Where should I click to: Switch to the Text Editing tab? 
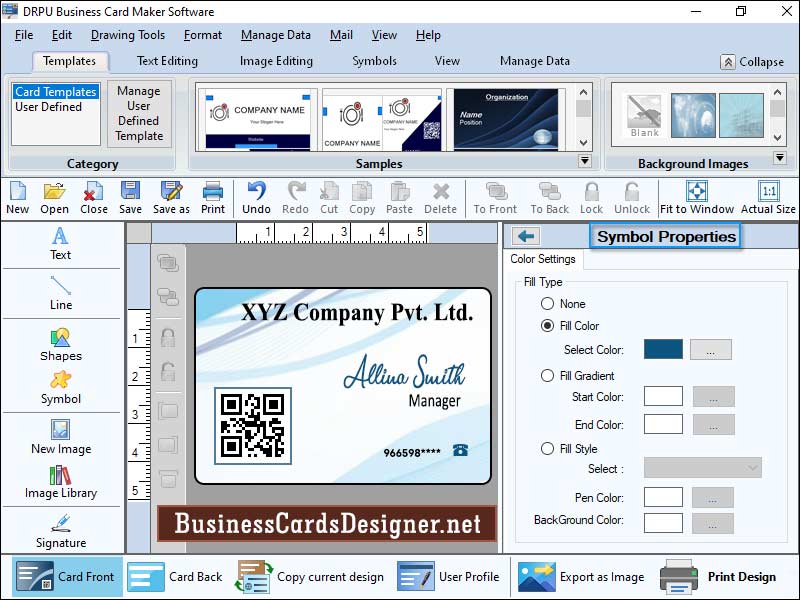click(x=166, y=60)
